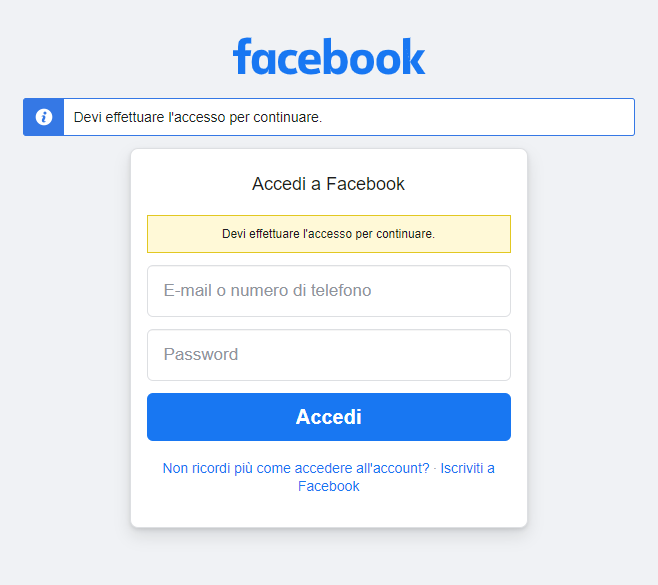Click the blue info icon in banner
Viewport: 658px width, 585px height.
[x=44, y=117]
